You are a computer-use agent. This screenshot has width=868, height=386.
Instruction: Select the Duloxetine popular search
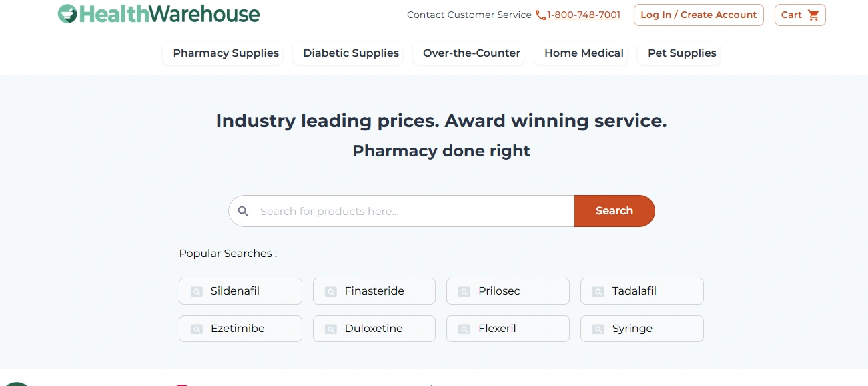(x=374, y=329)
